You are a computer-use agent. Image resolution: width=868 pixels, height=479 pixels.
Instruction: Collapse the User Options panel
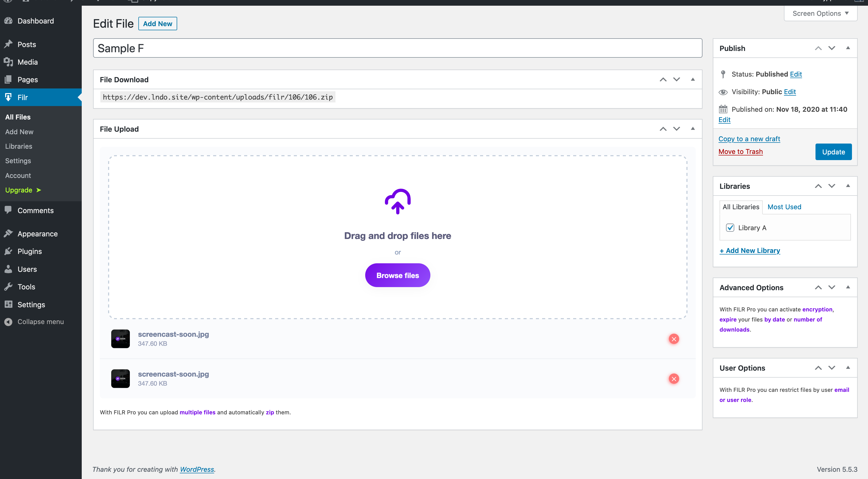click(848, 368)
